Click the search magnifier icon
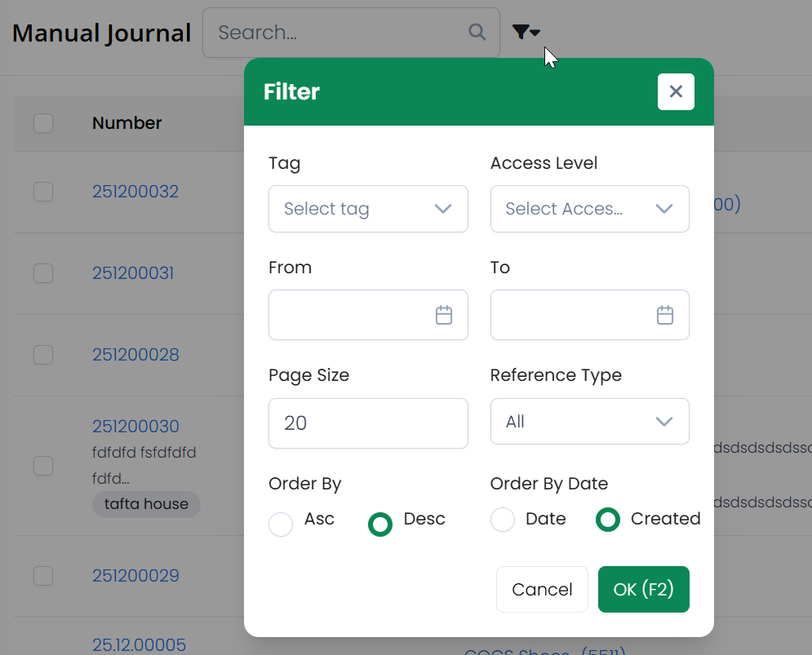Screen dimensions: 812x655 pyautogui.click(x=477, y=33)
